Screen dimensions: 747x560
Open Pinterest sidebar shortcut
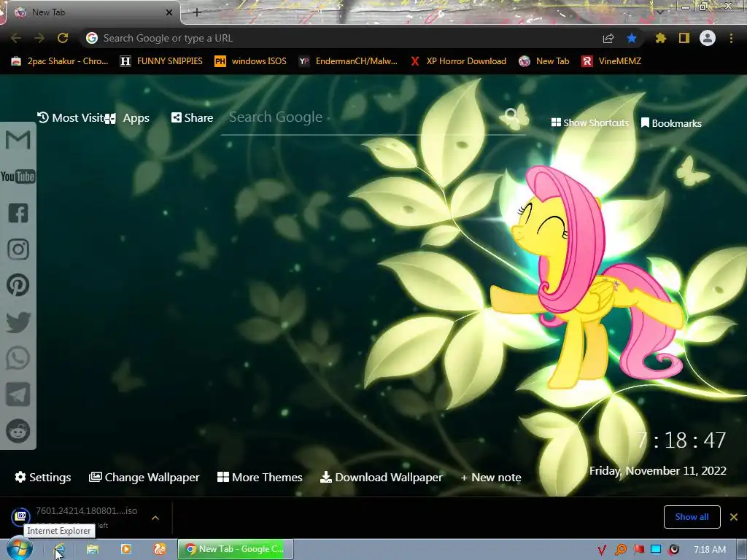pos(18,285)
